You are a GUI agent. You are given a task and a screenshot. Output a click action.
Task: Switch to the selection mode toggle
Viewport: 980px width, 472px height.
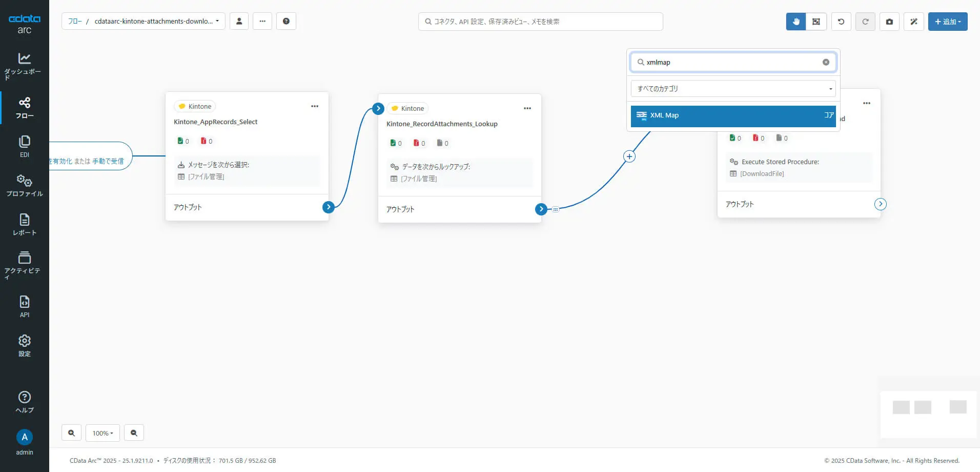coord(816,22)
